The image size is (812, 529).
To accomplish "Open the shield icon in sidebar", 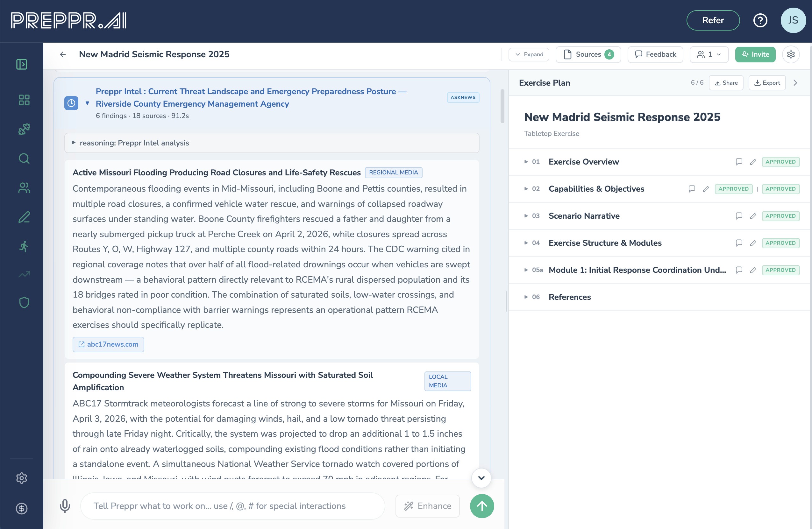I will pos(24,302).
